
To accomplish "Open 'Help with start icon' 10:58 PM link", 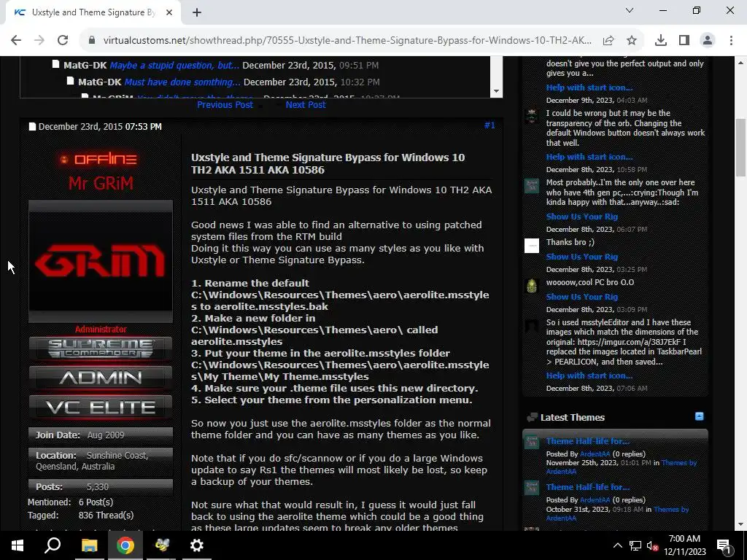I will point(589,157).
